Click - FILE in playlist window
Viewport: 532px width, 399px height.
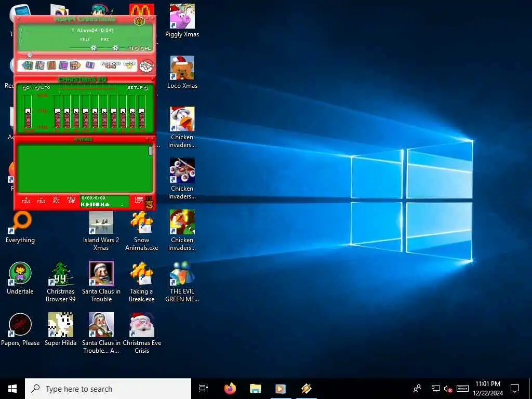tap(41, 200)
